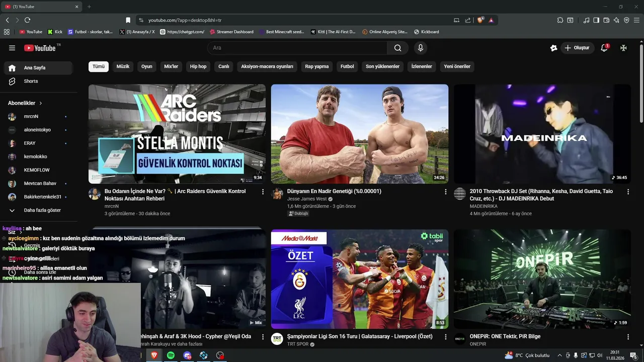Open the KEMOFLOW subscription channel
Viewport: 644px width, 362px height.
point(38,170)
